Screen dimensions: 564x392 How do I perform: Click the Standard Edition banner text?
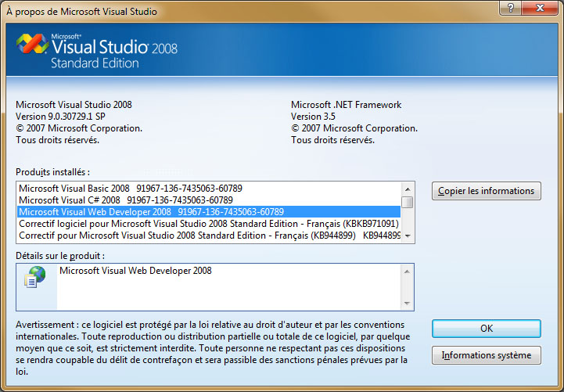(95, 63)
